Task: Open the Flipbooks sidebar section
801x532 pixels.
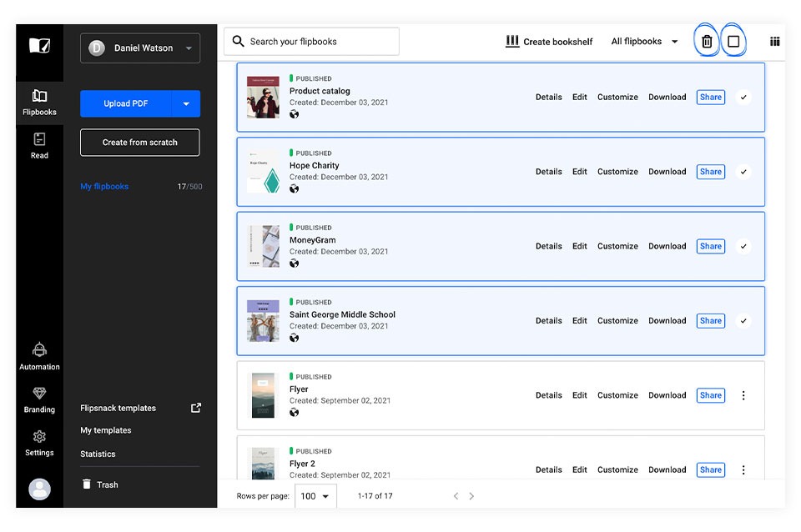Action: (x=39, y=103)
